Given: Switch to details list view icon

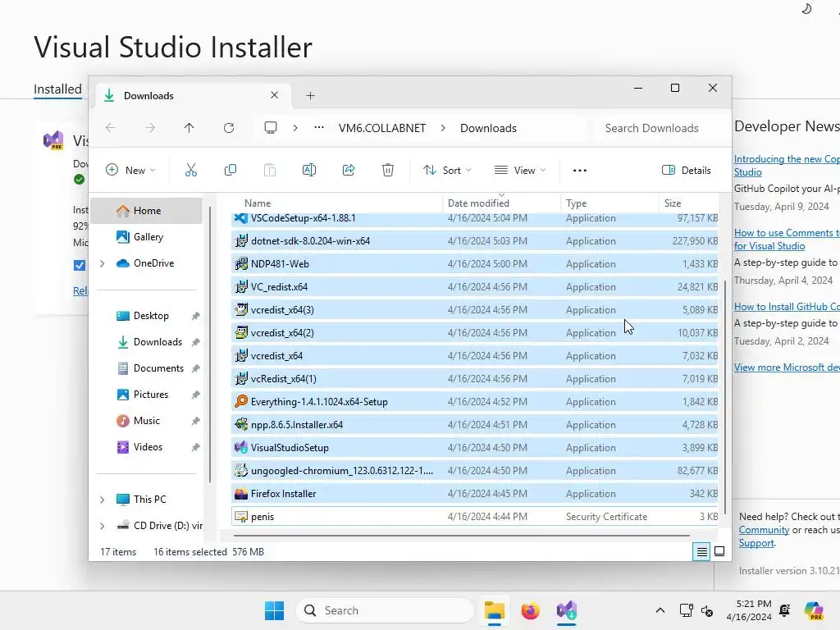Looking at the screenshot, I should coord(701,551).
